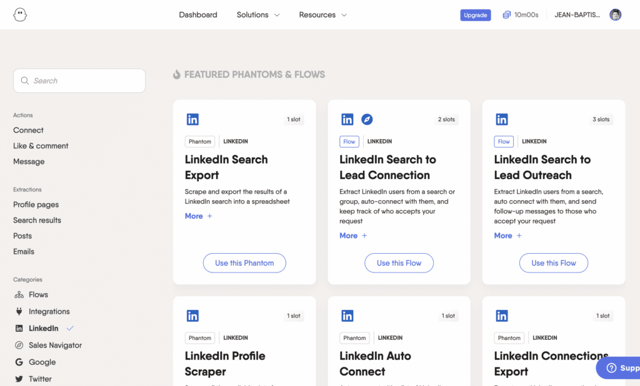Click the Use this Phantom button
The width and height of the screenshot is (640, 386).
(244, 263)
